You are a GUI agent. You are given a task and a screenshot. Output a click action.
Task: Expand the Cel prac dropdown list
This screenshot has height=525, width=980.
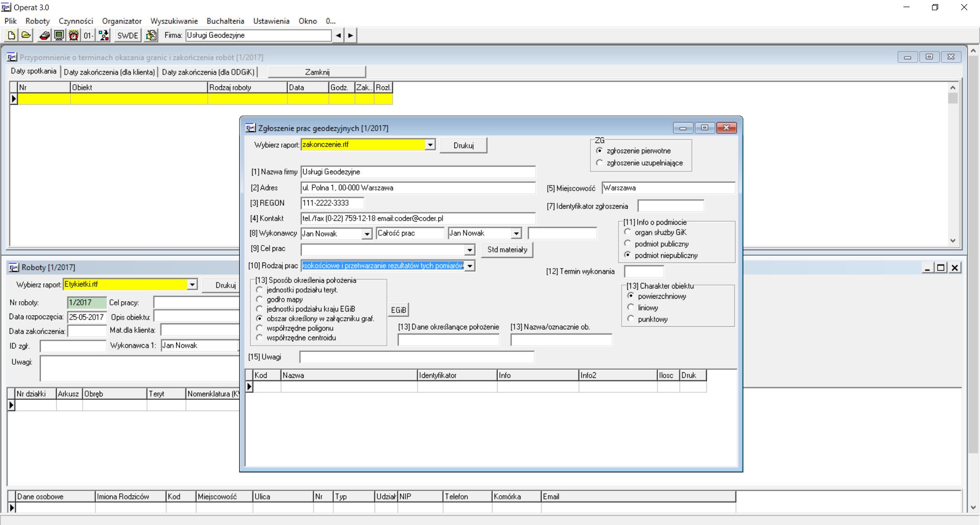tap(469, 250)
